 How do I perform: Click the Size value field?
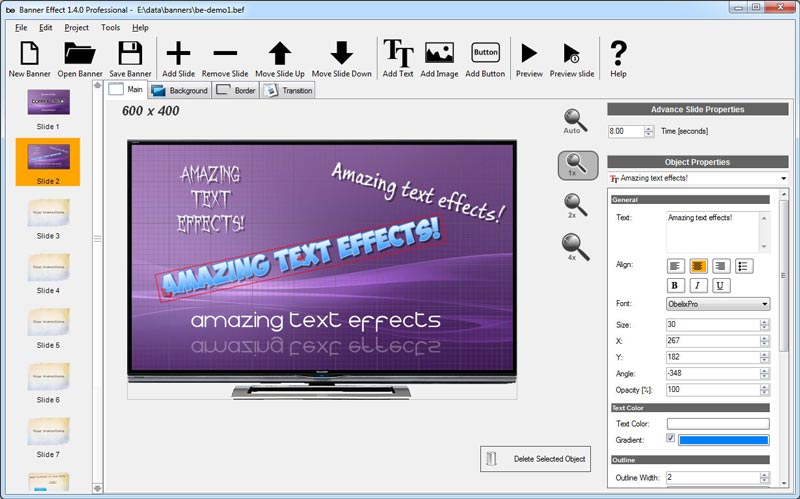[713, 325]
